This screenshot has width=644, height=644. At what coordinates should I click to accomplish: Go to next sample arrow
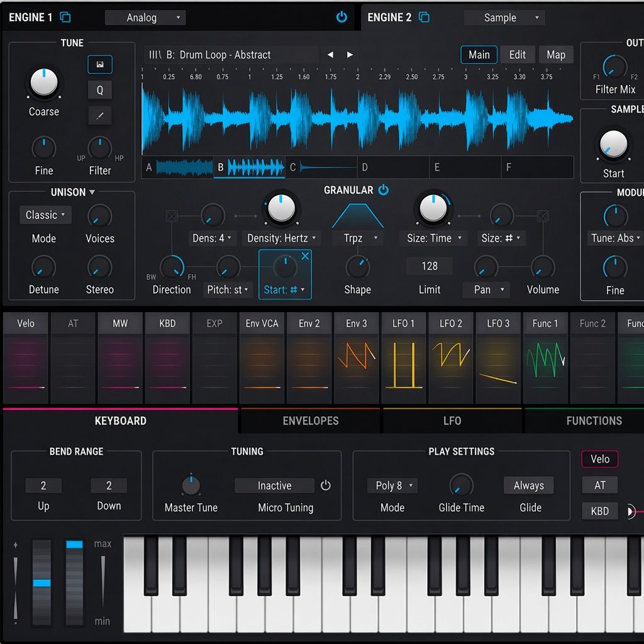coord(350,55)
